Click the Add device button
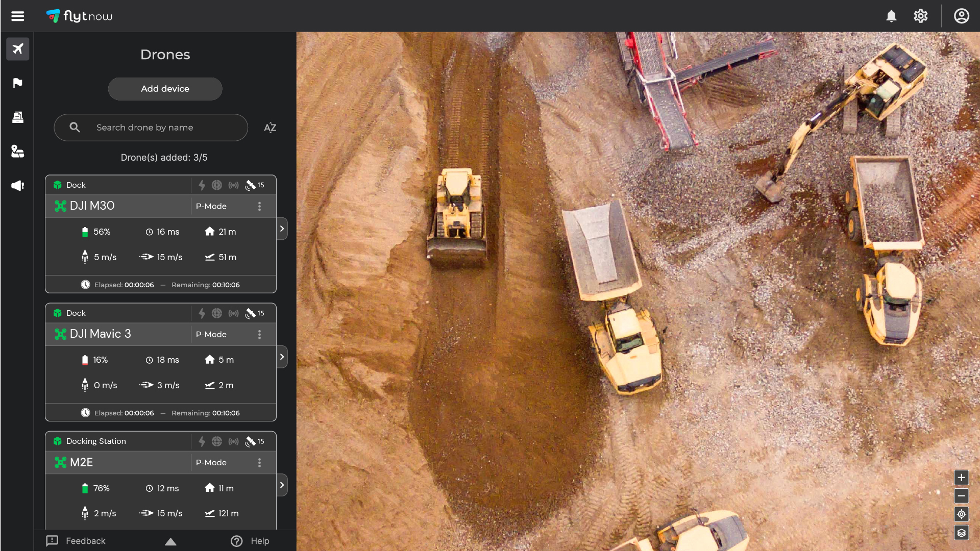 click(165, 89)
